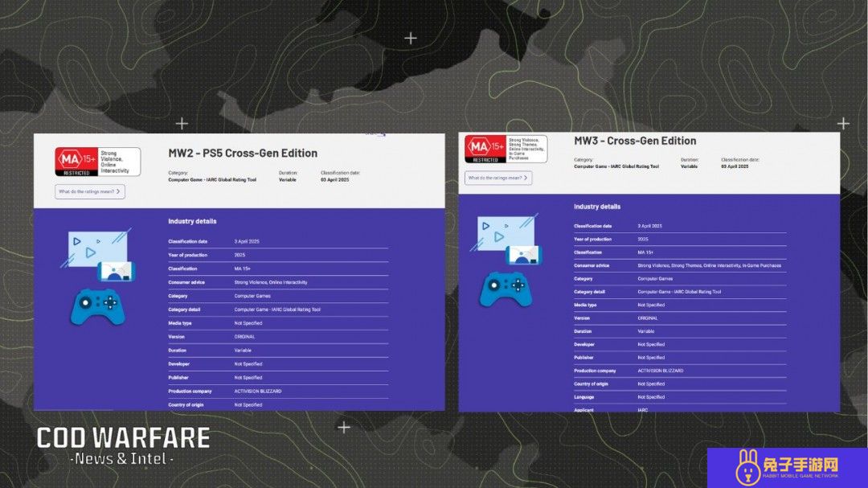The height and width of the screenshot is (488, 868).
Task: Click 'Industry details' heading in the MW2 panel
Action: point(192,221)
